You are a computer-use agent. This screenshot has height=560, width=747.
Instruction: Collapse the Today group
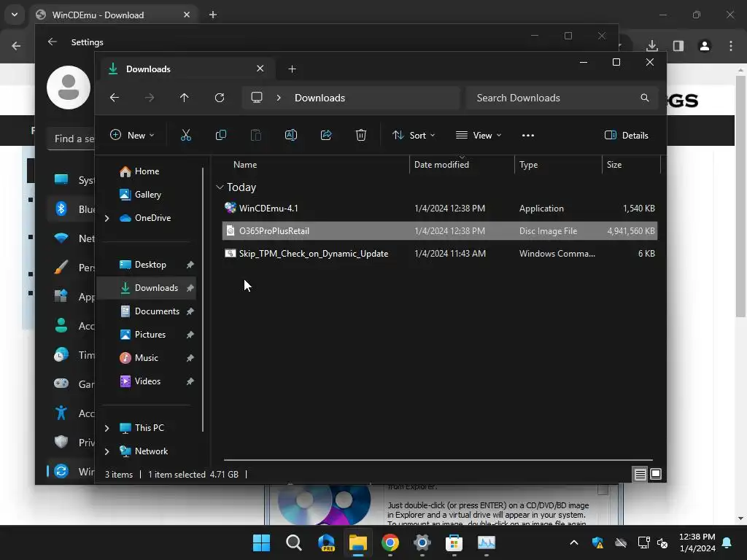coord(220,187)
